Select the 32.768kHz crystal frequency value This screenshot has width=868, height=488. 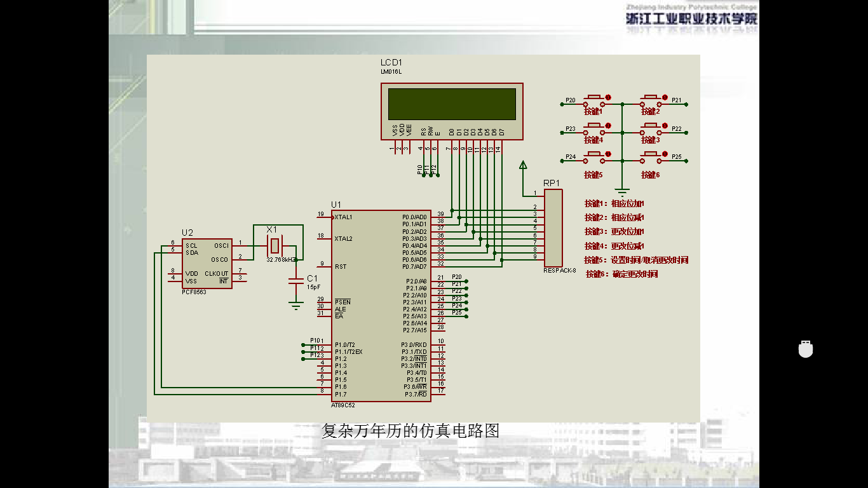281,259
